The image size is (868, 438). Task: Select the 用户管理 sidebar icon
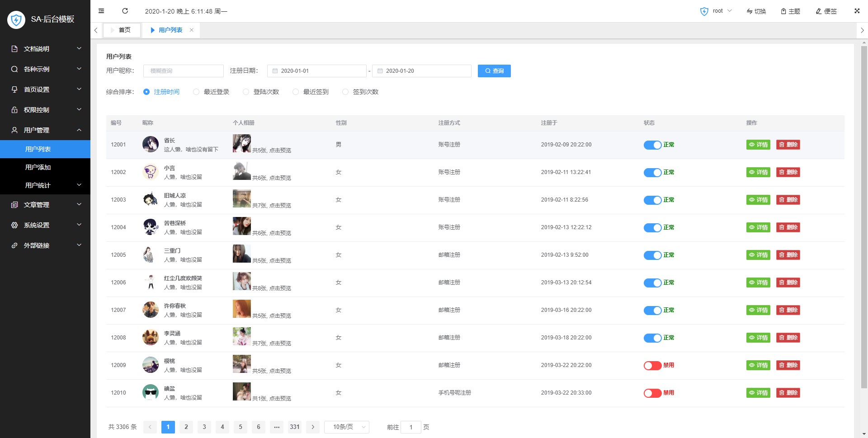[14, 130]
